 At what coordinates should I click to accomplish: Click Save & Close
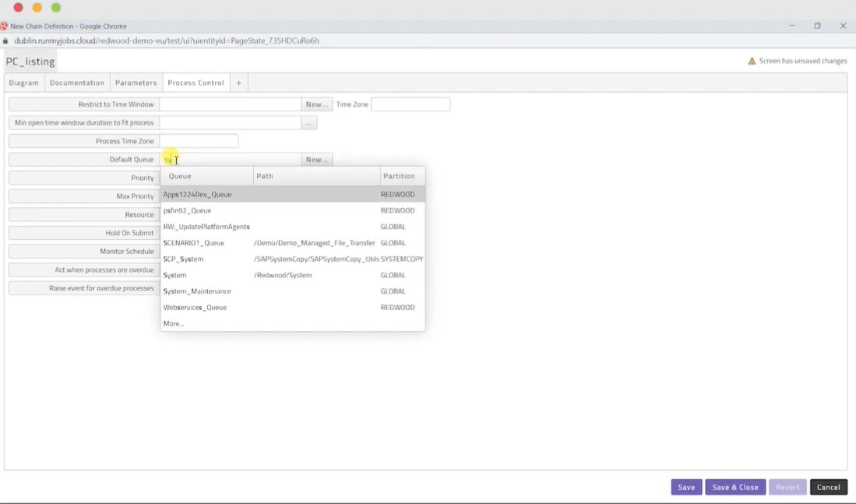[x=734, y=486]
